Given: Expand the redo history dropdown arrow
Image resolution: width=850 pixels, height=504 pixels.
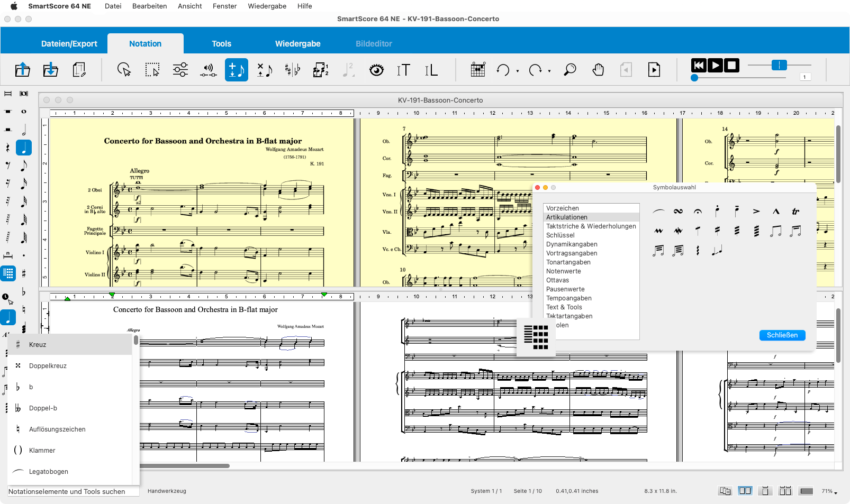Looking at the screenshot, I should pos(549,71).
